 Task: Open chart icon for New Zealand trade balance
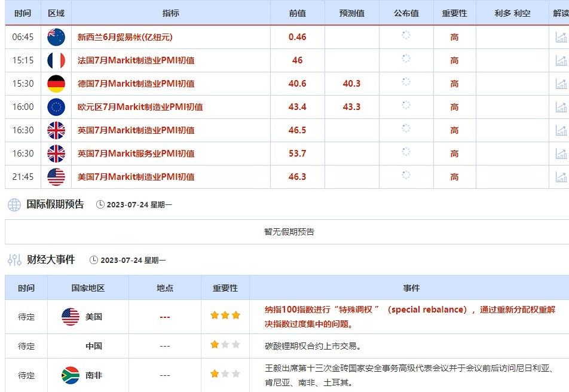point(561,37)
